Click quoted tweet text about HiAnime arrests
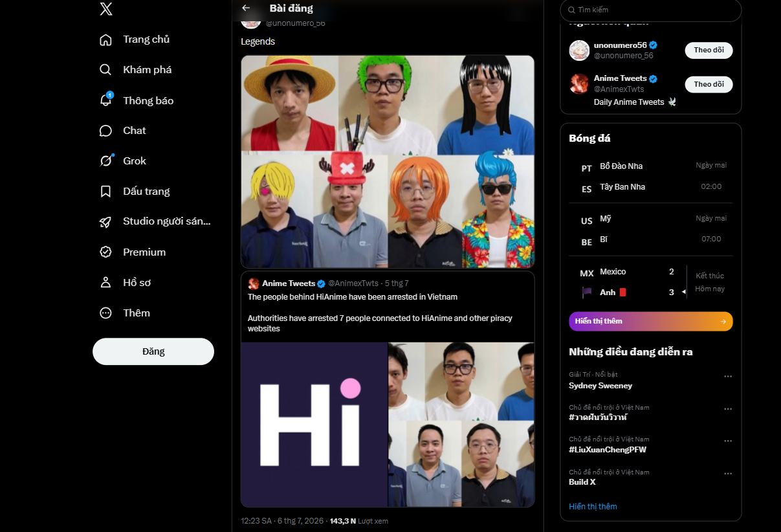Viewport: 781px width, 532px height. [380, 313]
